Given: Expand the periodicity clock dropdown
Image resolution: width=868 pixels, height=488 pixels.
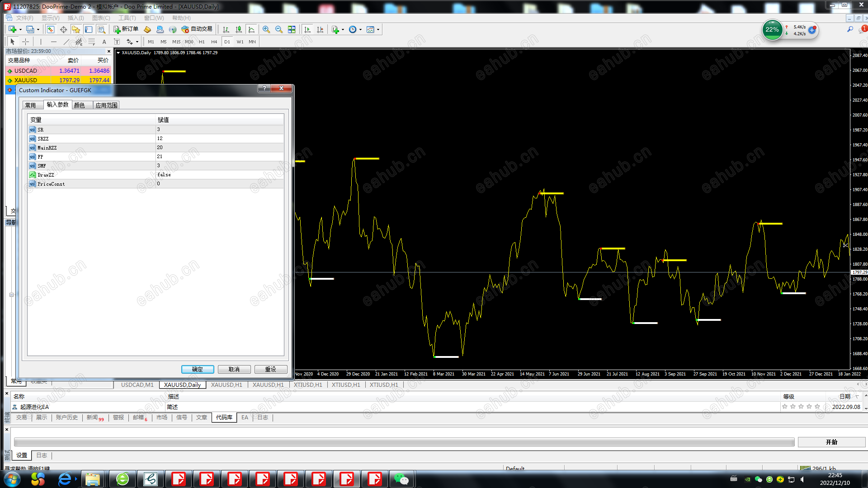Looking at the screenshot, I should pyautogui.click(x=361, y=29).
